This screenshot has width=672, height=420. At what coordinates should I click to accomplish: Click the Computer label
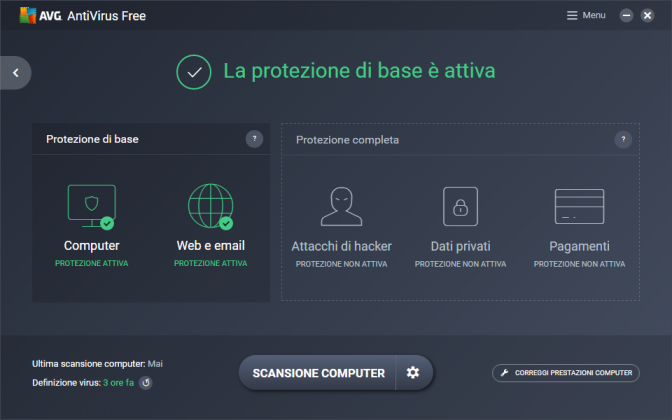92,246
